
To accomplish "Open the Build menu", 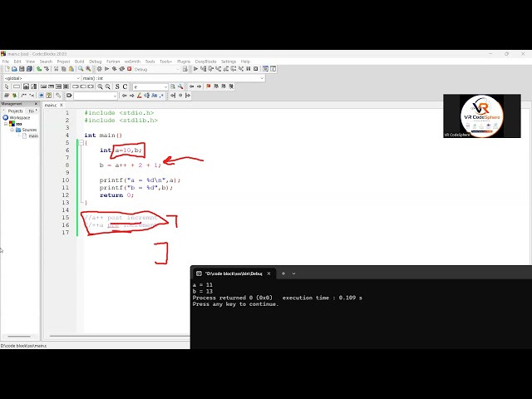I will (80, 62).
